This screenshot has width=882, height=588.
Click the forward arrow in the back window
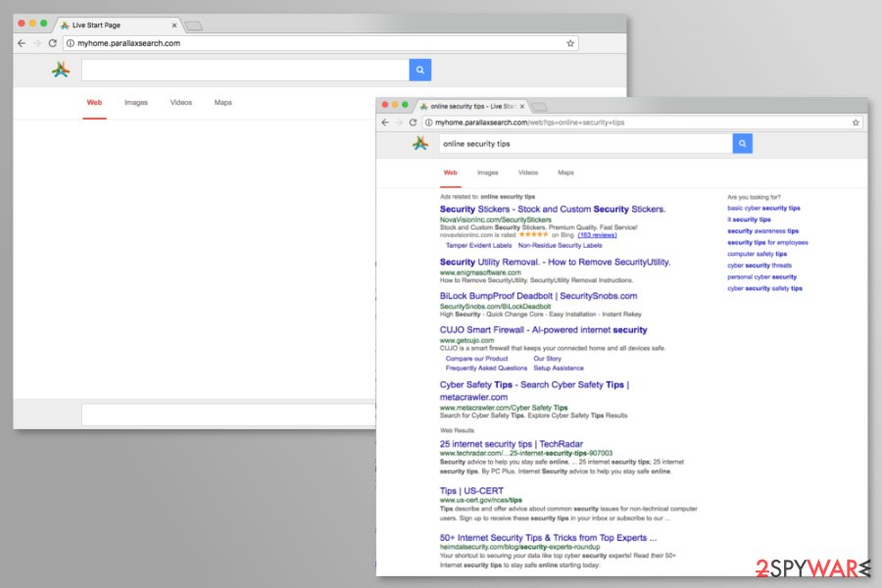click(x=36, y=43)
